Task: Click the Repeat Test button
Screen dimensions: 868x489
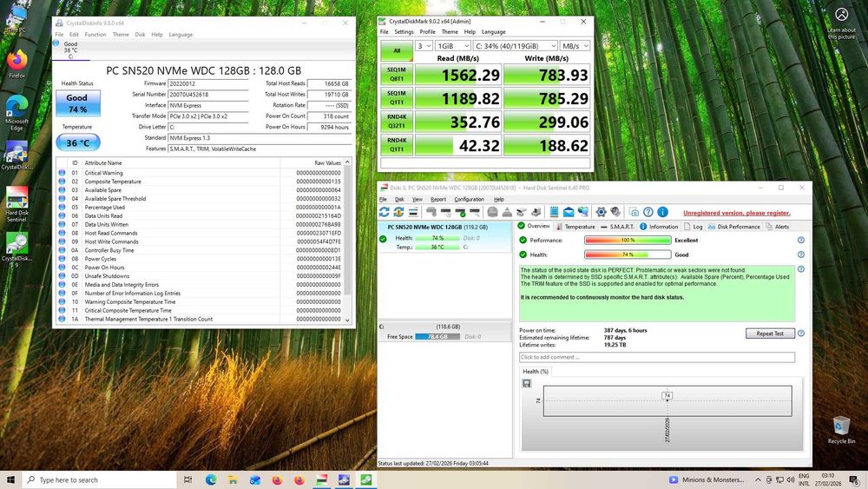Action: click(770, 334)
